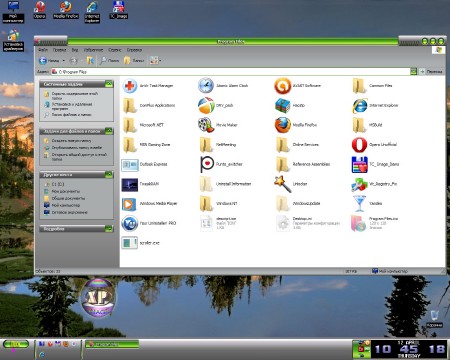The image size is (450, 360).
Task: Select the installer exe file in last row
Action: (129, 243)
